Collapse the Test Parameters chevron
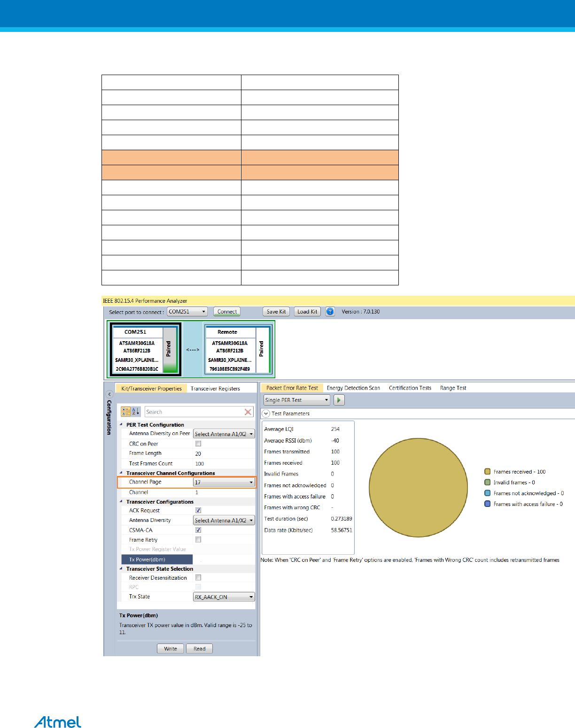This screenshot has height=728, width=575. 266,414
